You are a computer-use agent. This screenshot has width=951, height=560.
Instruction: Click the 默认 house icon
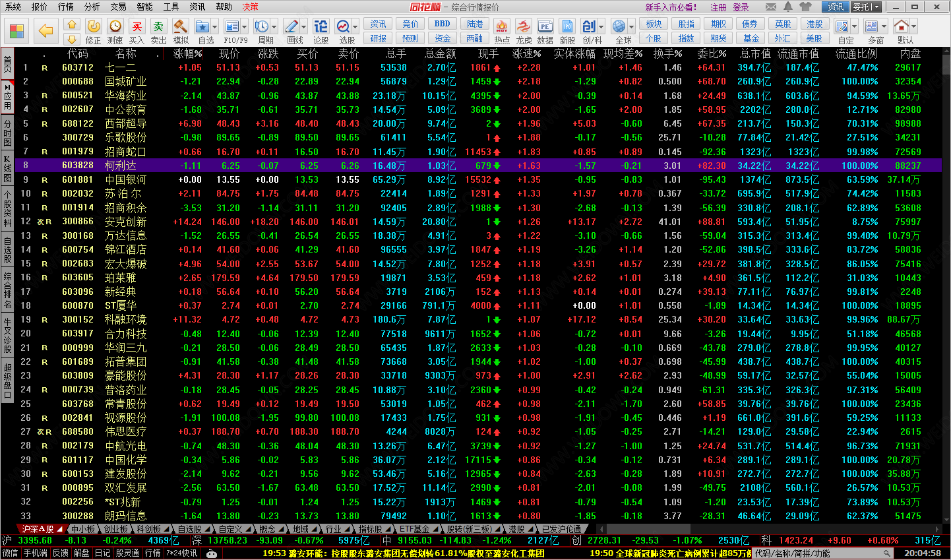click(902, 26)
